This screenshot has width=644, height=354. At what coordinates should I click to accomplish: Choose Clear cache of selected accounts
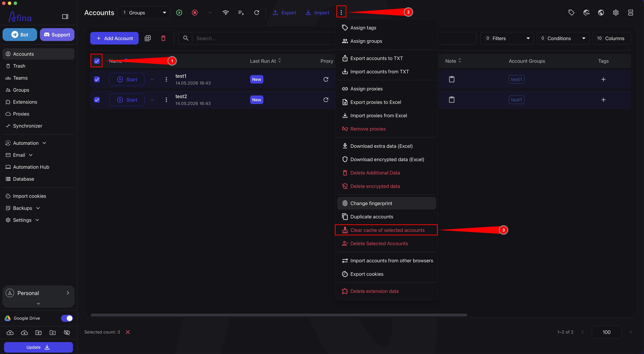click(386, 230)
